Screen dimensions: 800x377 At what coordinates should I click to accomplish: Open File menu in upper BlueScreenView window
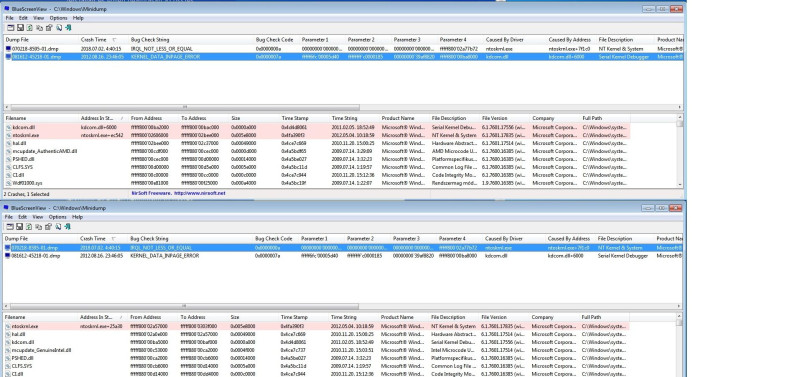(10, 18)
